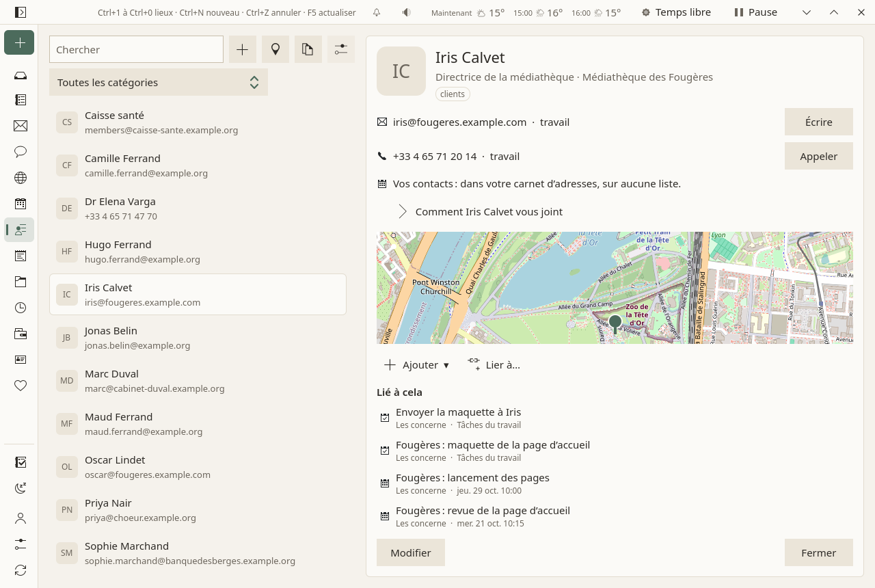The image size is (875, 588).
Task: Click the downward chevron in top bar
Action: tap(807, 12)
